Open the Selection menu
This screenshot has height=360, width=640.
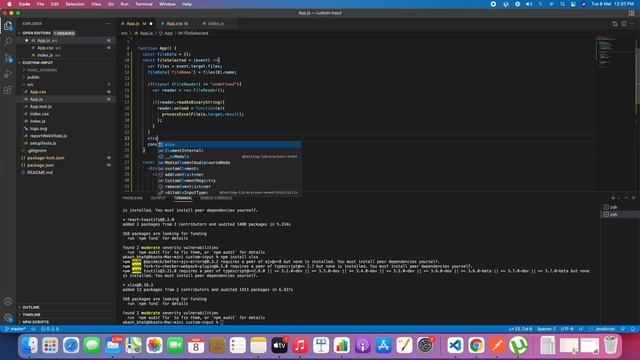[x=75, y=4]
